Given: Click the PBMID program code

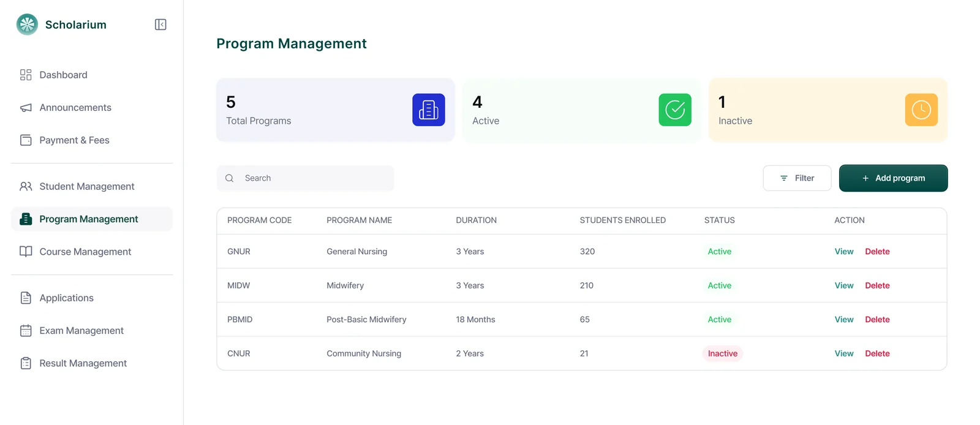Looking at the screenshot, I should coord(239,320).
